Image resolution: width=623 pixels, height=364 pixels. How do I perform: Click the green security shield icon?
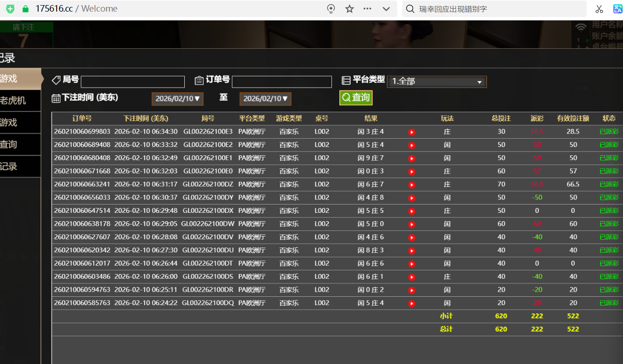coord(10,9)
